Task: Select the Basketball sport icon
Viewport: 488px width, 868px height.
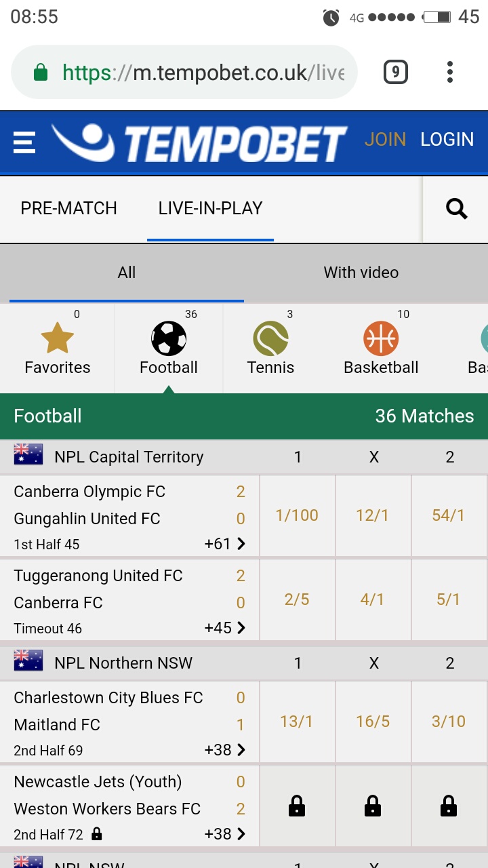Action: 381,338
